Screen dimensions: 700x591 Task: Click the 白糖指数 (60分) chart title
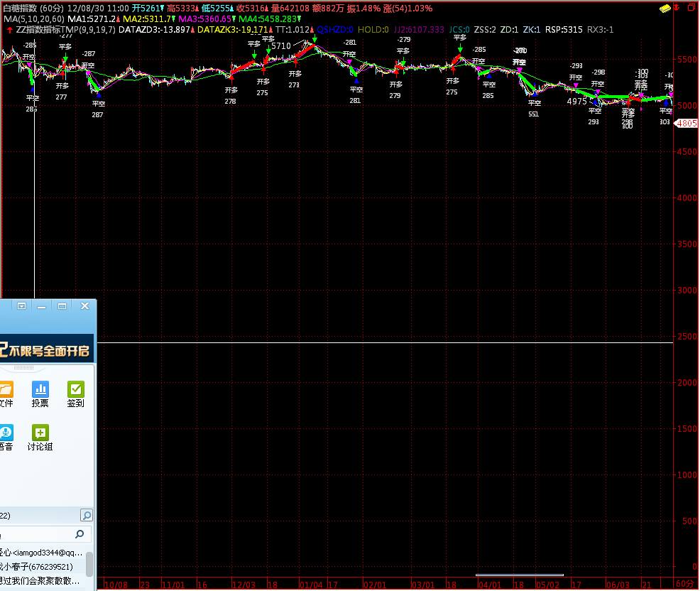[33, 8]
